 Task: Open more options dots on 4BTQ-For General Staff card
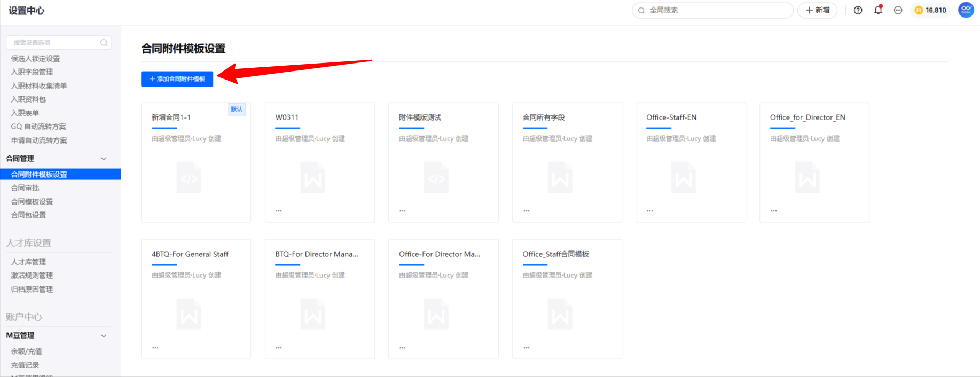tap(155, 348)
